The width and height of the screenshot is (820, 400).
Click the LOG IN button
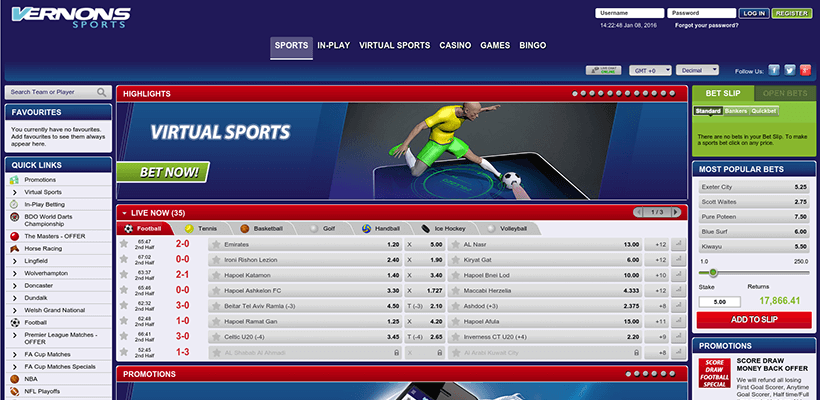pos(753,14)
